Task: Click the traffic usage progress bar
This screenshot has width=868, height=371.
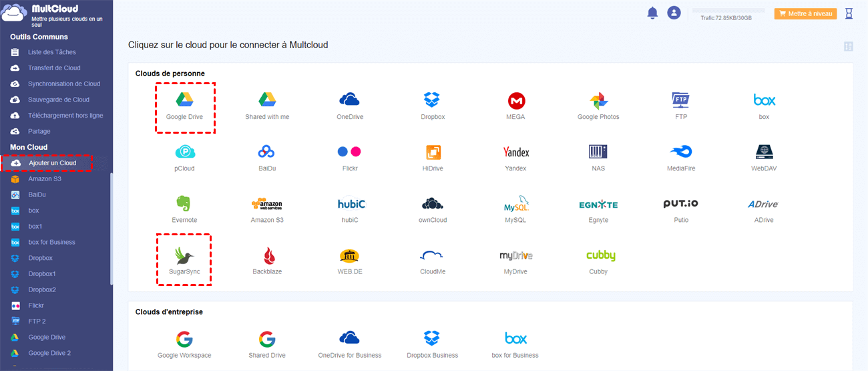Action: click(728, 11)
